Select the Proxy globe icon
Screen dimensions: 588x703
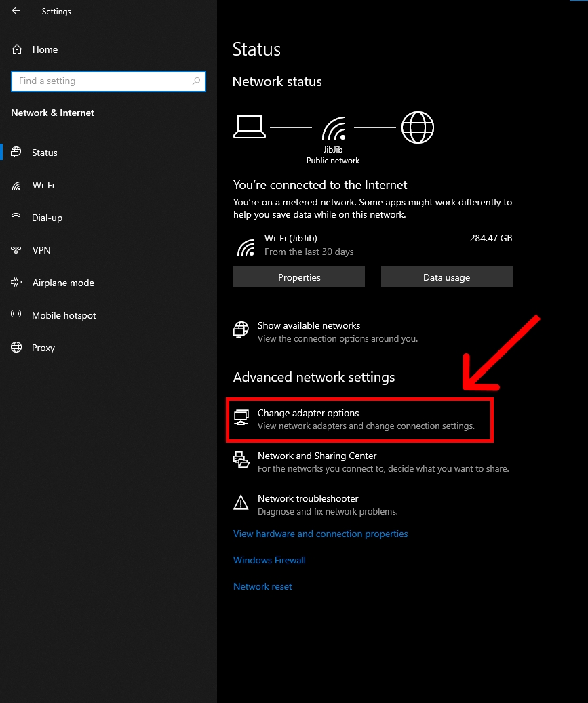click(x=16, y=348)
